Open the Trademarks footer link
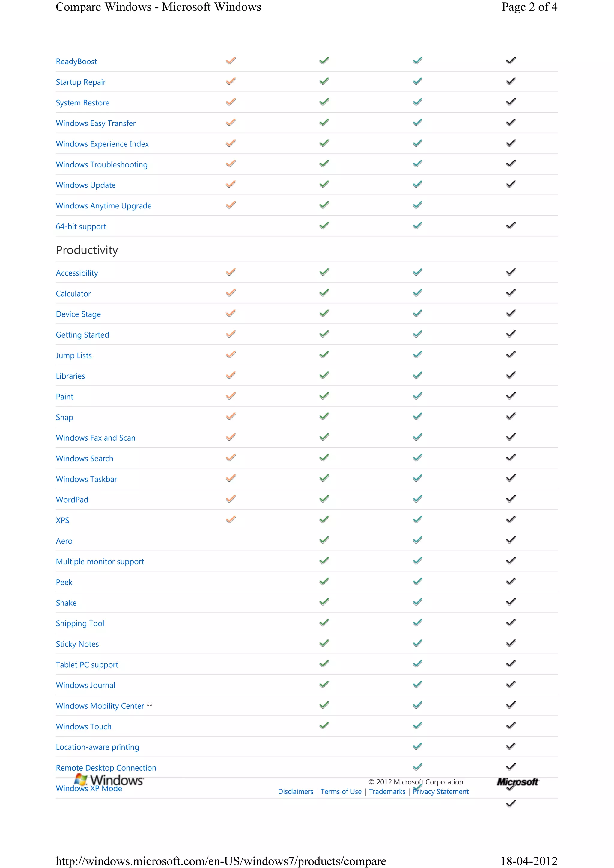Viewport: 614px width, 868px height. 387,792
